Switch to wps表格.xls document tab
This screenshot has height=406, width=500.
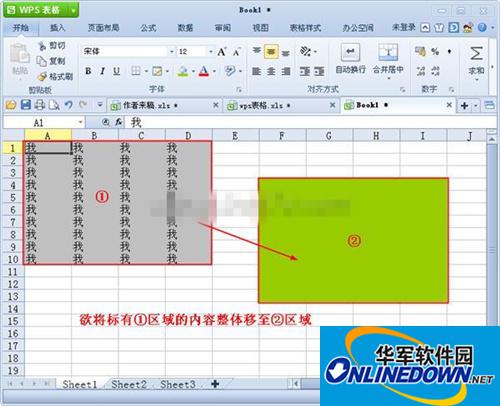[280, 106]
